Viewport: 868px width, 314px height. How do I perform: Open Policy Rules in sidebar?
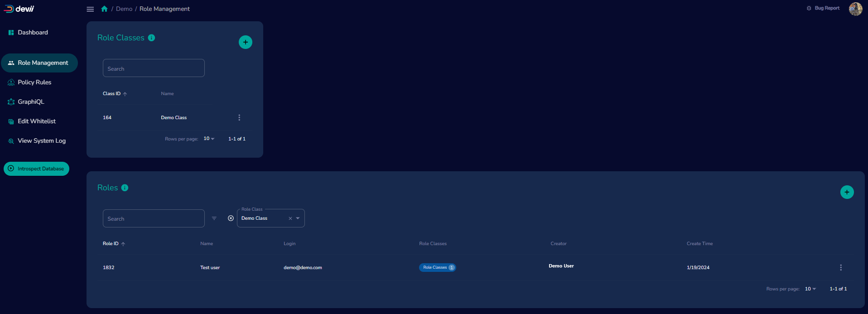[x=34, y=82]
